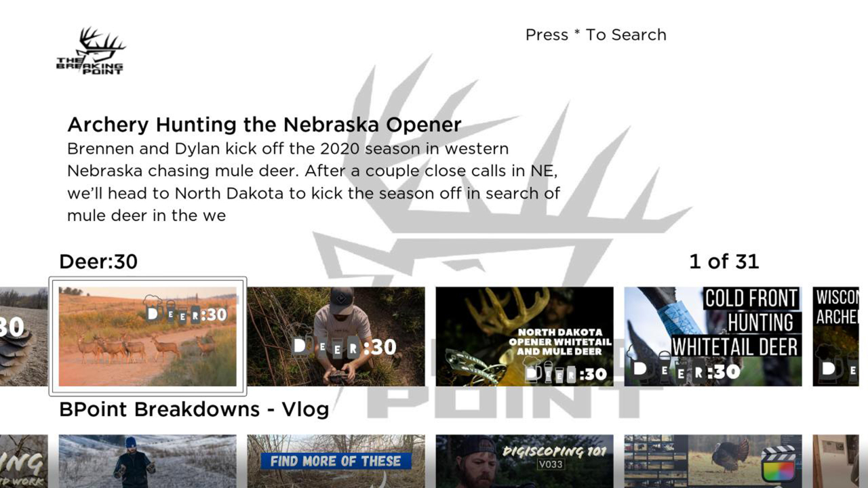This screenshot has height=488, width=868.
Task: Click the beer mug Deer:30 logo on deer herd thumbnail
Action: pyautogui.click(x=185, y=310)
